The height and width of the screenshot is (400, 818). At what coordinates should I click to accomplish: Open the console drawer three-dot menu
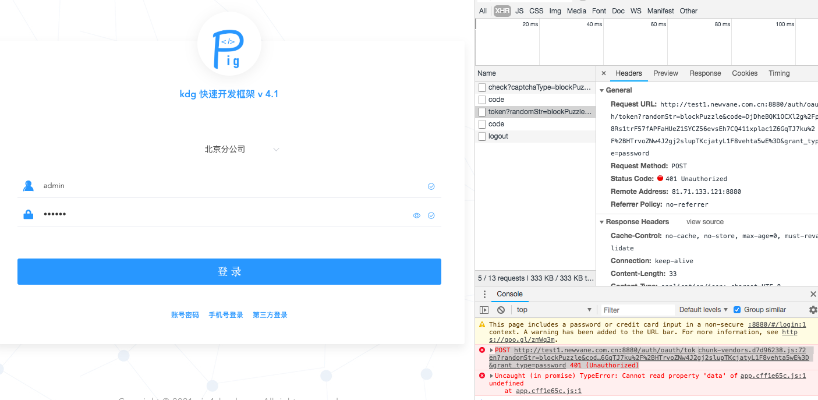click(x=485, y=294)
